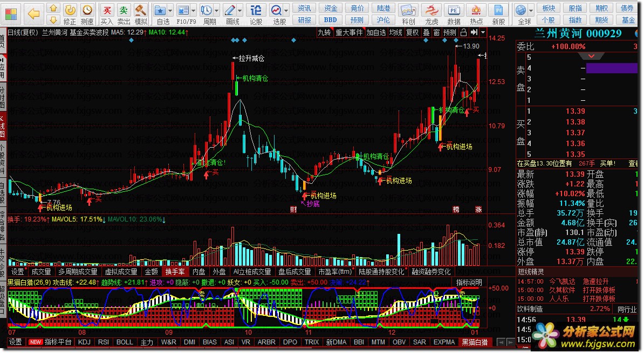Viewport: 644px width, 353px height.
Task: Select the 画线 pencil drawing tool
Action: click(x=230, y=10)
